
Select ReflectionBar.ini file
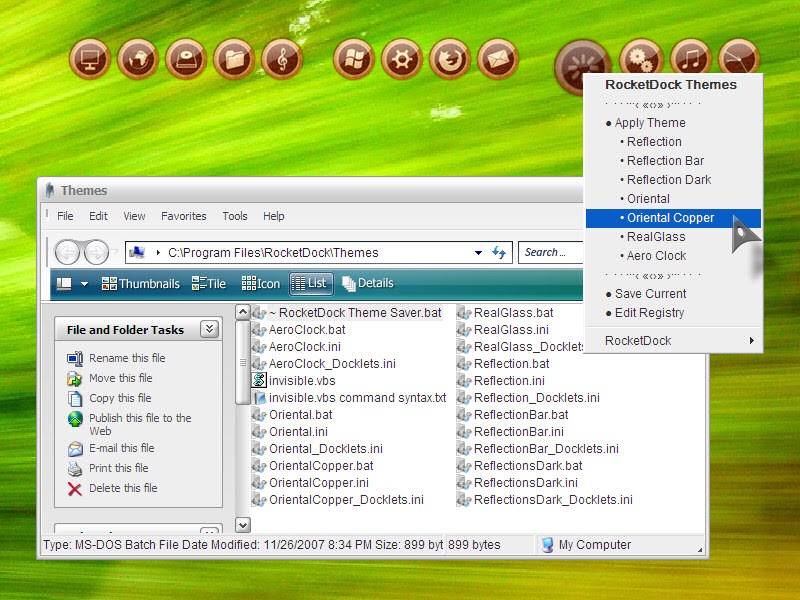(x=510, y=432)
